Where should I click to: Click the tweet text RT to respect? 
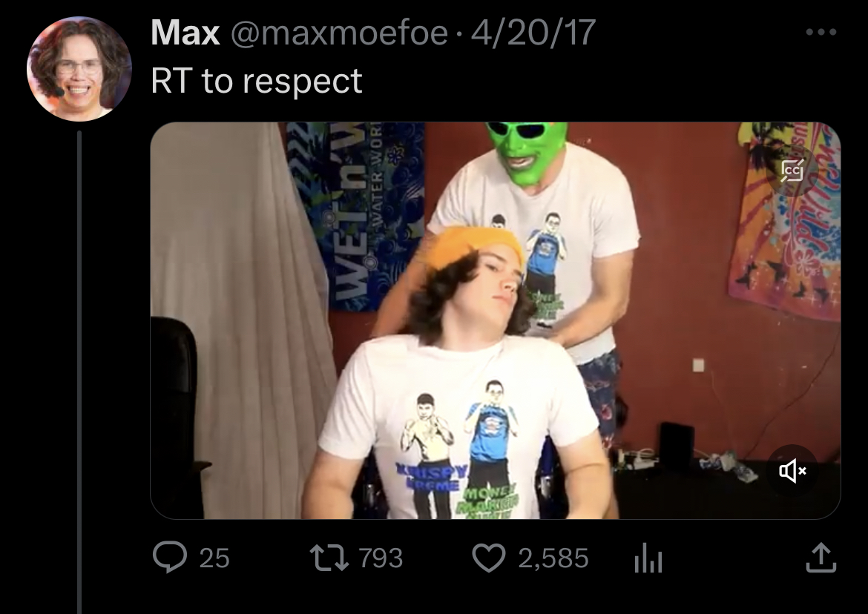point(256,82)
